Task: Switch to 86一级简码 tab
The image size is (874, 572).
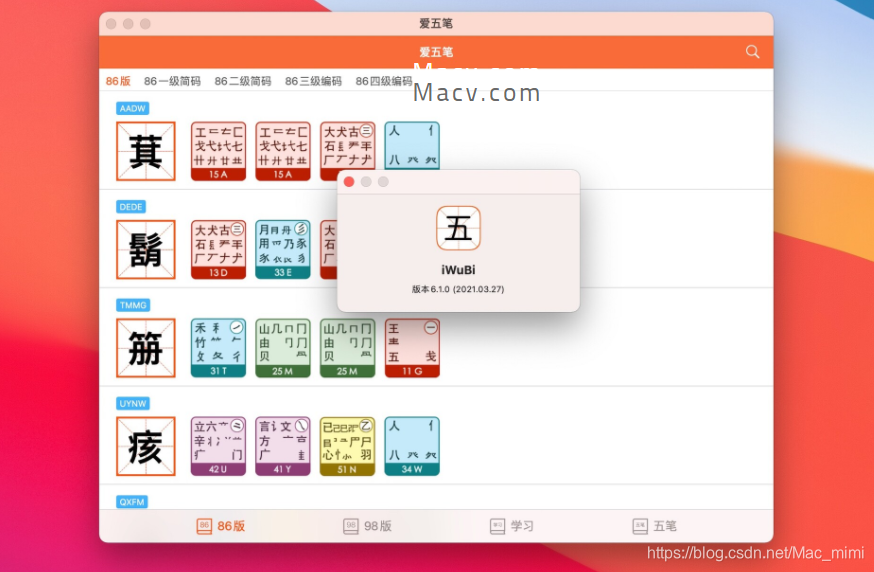Action: [x=172, y=81]
